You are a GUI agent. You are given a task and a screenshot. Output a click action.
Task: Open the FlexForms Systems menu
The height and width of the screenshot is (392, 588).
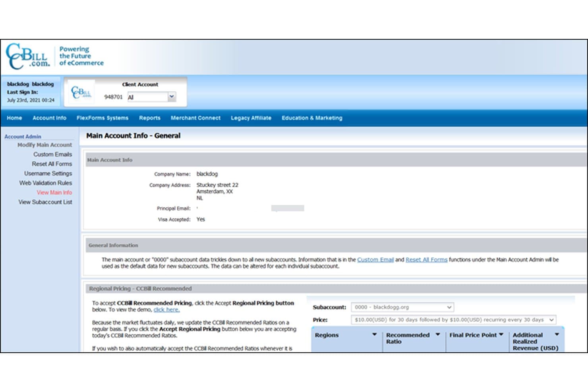click(103, 118)
